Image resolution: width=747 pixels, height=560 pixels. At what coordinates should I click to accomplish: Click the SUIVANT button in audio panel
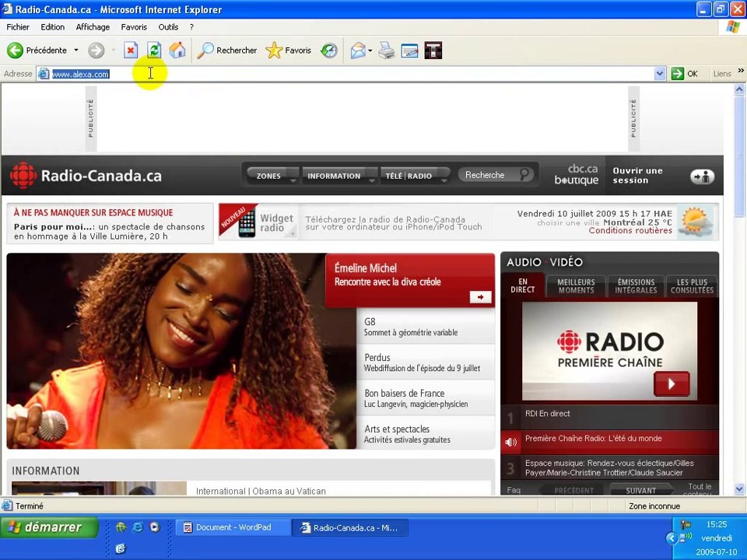pyautogui.click(x=640, y=490)
